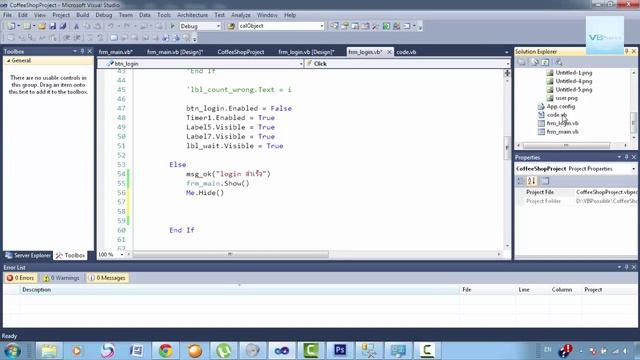Click the New Project toolbar icon
Viewport: 640px width, 360px height.
click(11, 26)
